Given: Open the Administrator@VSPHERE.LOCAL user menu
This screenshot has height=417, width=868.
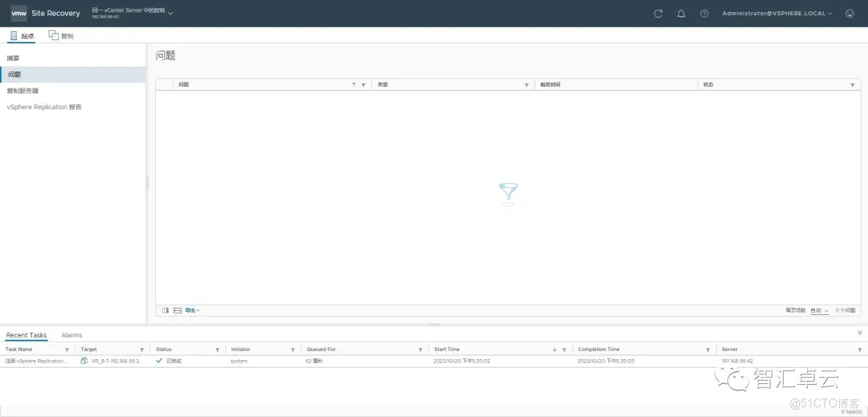Looking at the screenshot, I should [777, 14].
